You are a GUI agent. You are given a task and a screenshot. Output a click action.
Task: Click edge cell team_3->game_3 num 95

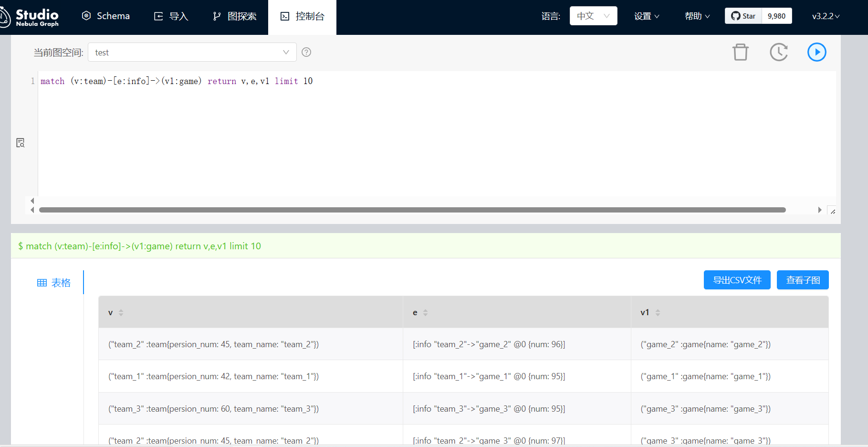pos(517,409)
